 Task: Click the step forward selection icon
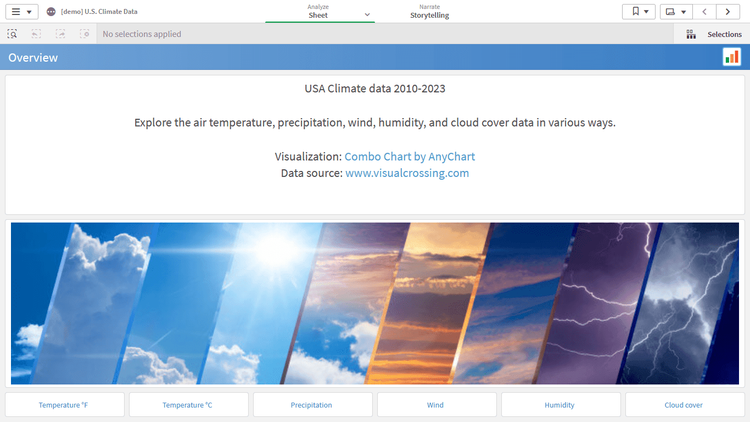coord(61,34)
